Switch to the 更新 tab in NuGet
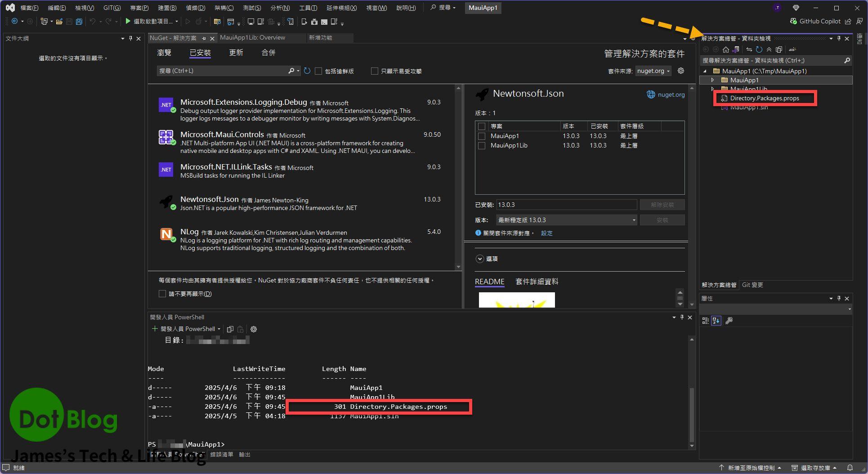 [236, 53]
